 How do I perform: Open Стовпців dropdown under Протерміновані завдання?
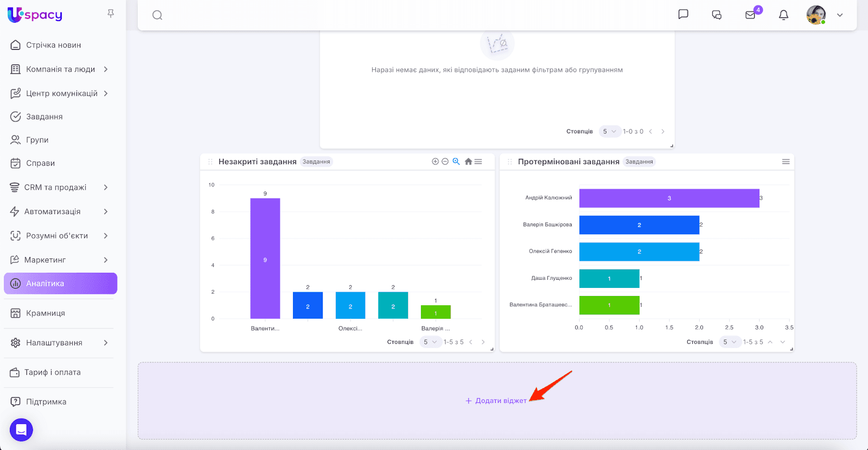(730, 342)
